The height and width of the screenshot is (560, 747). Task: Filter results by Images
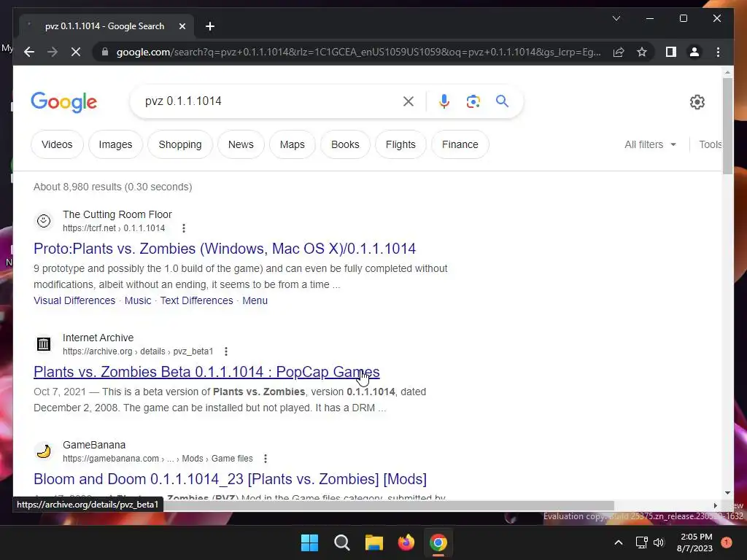pos(115,144)
